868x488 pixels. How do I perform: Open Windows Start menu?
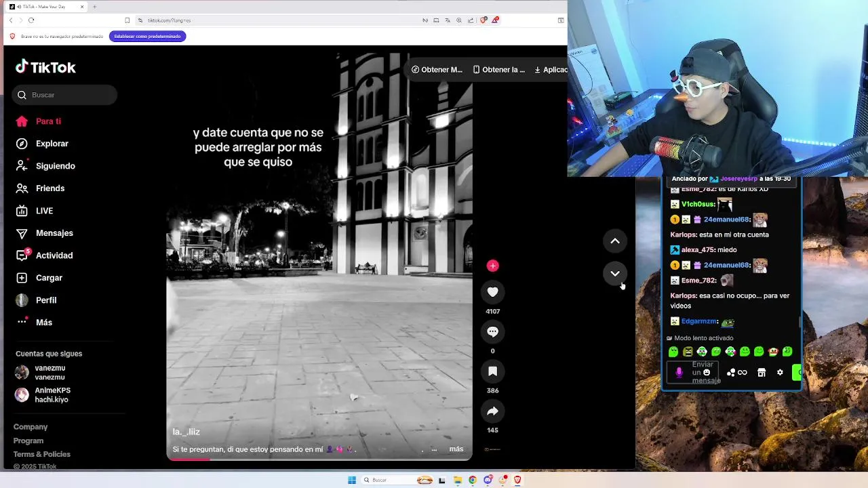(x=352, y=480)
